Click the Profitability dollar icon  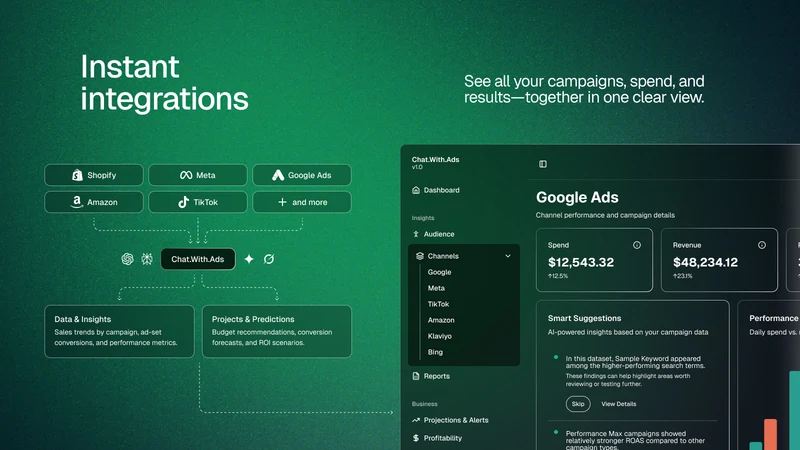click(x=416, y=438)
